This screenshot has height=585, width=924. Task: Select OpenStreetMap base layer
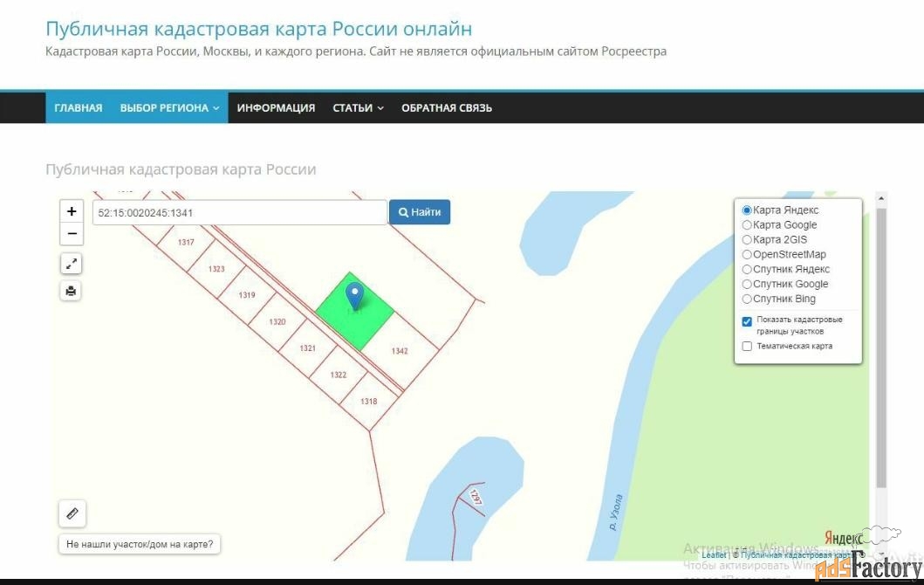click(x=747, y=255)
